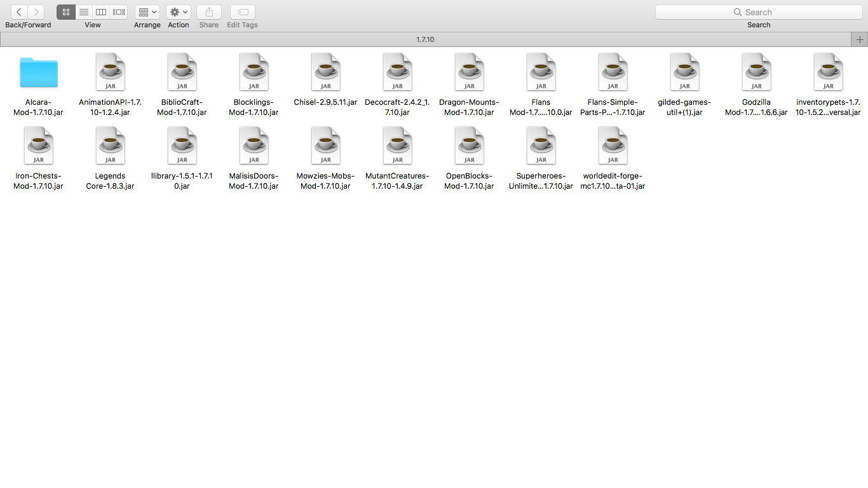Select the Alcara-Mod-1.7.10.jar folder icon
868x488 pixels.
tap(39, 72)
